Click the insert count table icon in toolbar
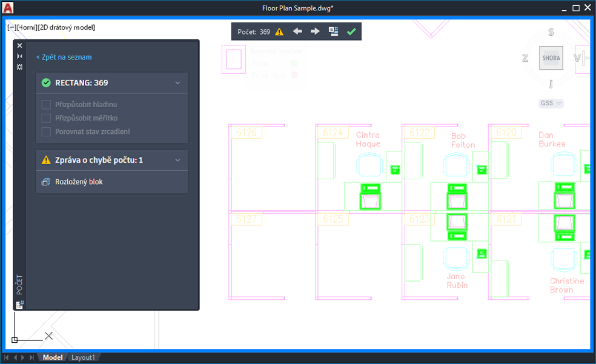This screenshot has height=364, width=596. point(333,31)
